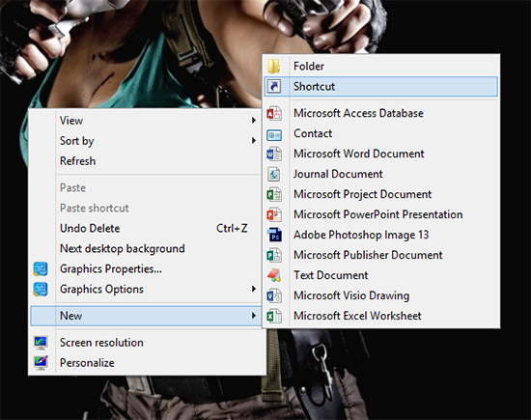Click the Microsoft Visio Drawing icon
Viewport: 531px width, 420px height.
[274, 295]
